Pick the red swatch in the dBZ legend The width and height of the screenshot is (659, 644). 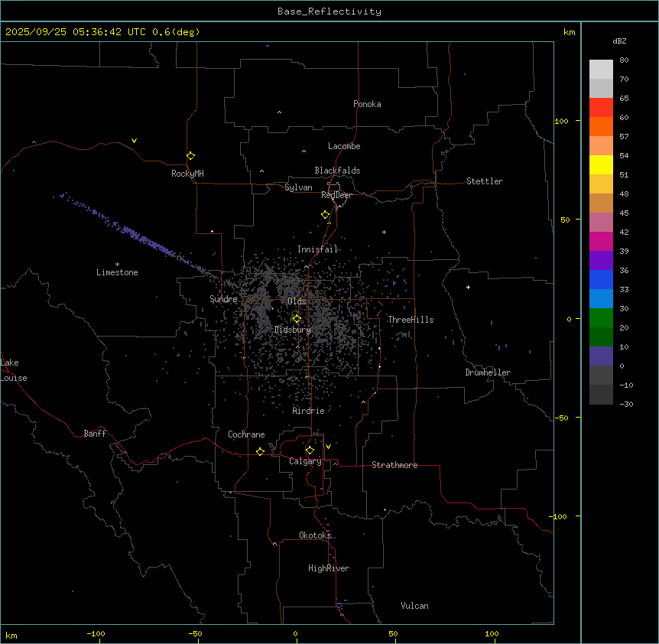click(601, 107)
